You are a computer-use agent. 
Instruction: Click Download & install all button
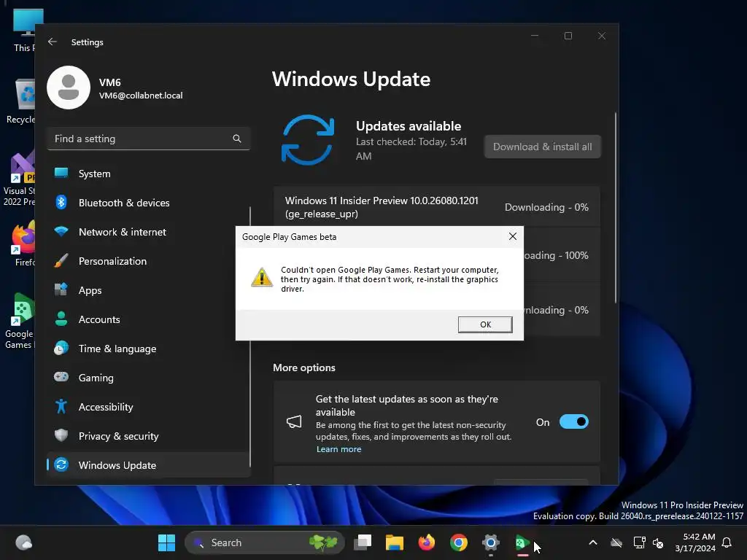(543, 147)
